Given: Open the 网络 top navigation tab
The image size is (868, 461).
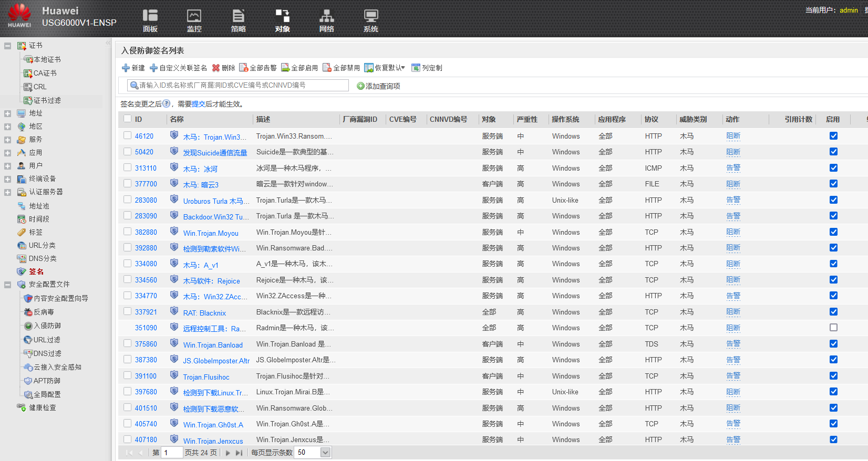Looking at the screenshot, I should (x=326, y=20).
